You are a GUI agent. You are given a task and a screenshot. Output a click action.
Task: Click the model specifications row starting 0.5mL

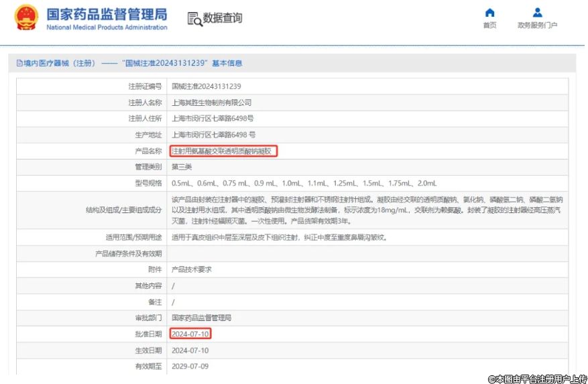tap(304, 183)
